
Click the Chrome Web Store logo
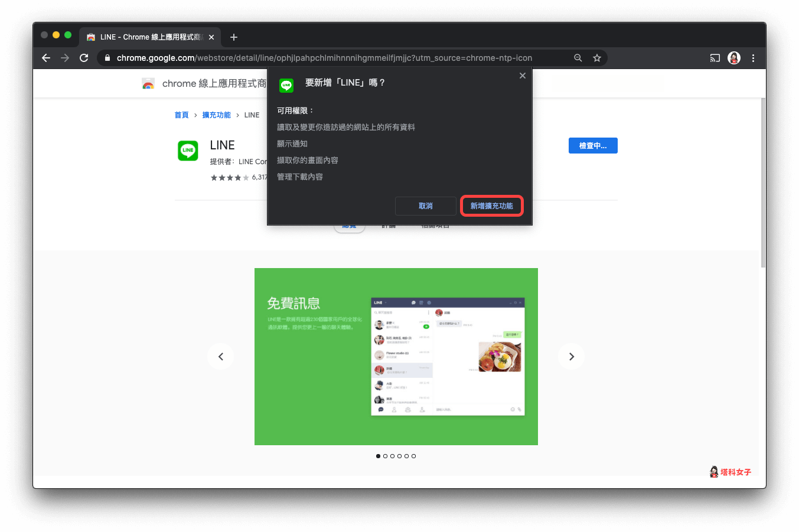pyautogui.click(x=148, y=83)
